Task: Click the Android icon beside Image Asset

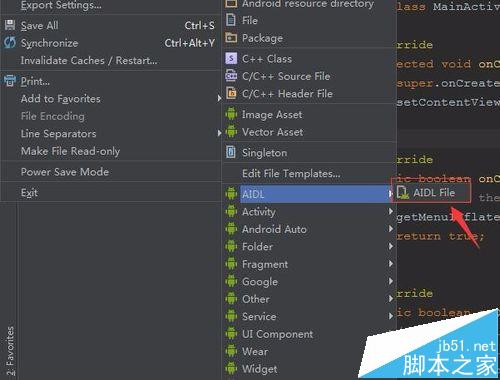Action: pyautogui.click(x=231, y=114)
